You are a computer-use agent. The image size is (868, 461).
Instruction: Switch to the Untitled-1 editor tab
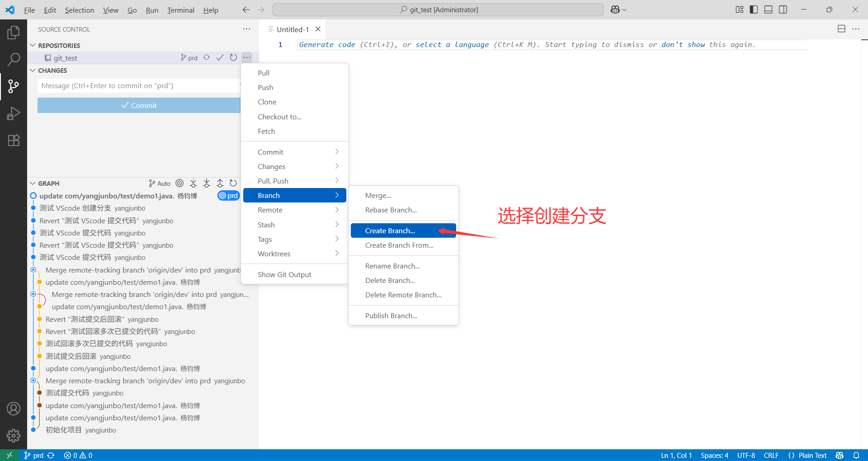click(x=292, y=29)
